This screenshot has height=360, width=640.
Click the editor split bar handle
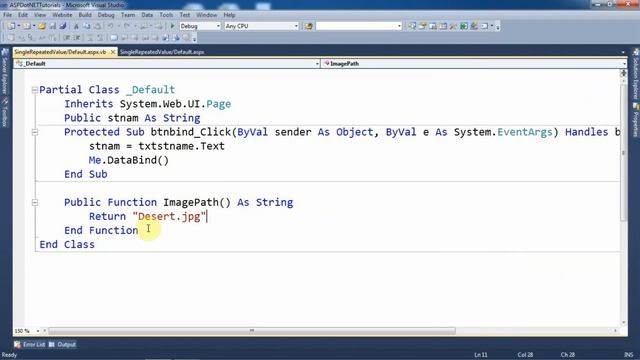click(x=623, y=73)
